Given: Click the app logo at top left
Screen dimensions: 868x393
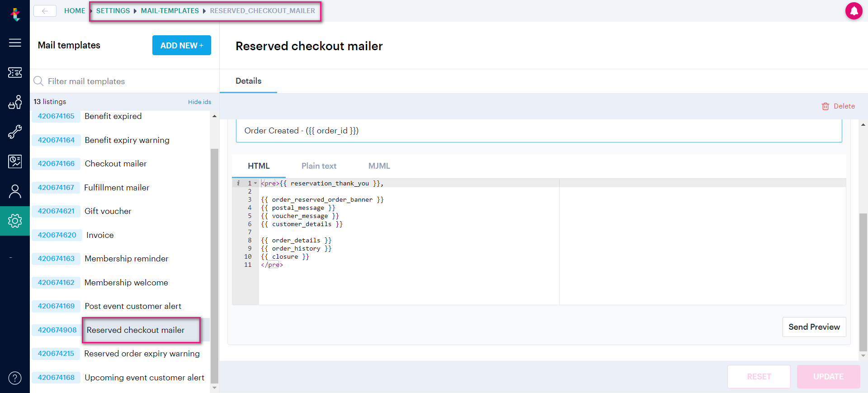Looking at the screenshot, I should pos(15,14).
